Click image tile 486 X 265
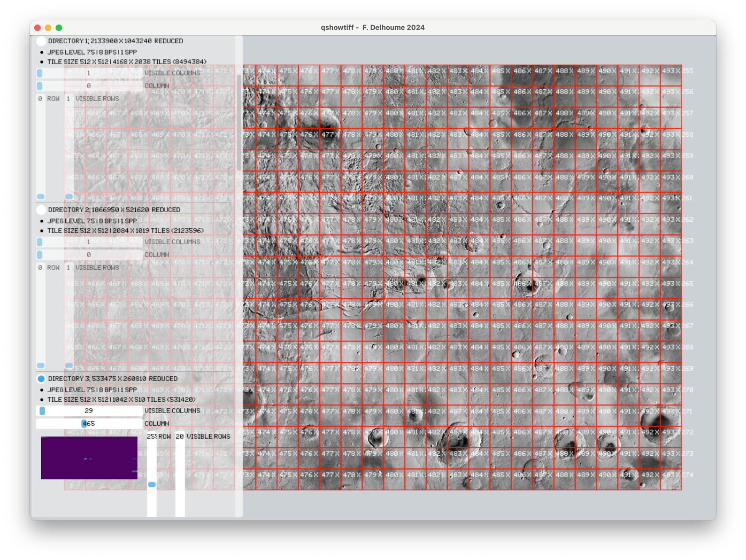The width and height of the screenshot is (746, 560). tap(522, 289)
